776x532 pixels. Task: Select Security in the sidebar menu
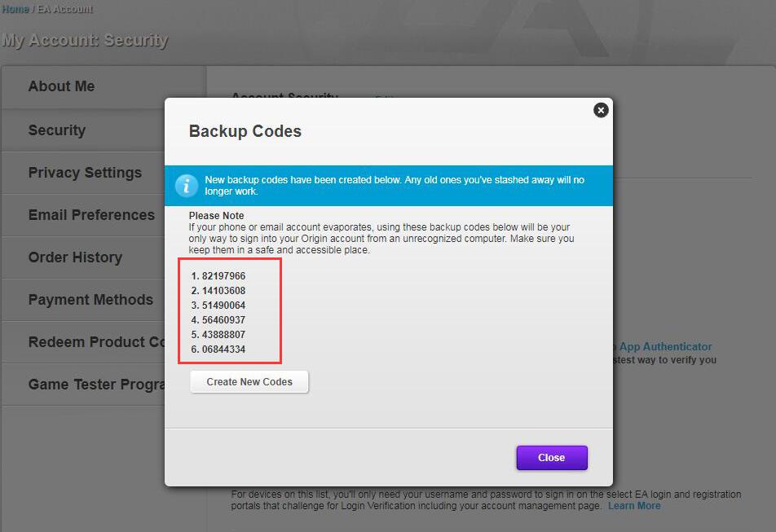coord(56,130)
